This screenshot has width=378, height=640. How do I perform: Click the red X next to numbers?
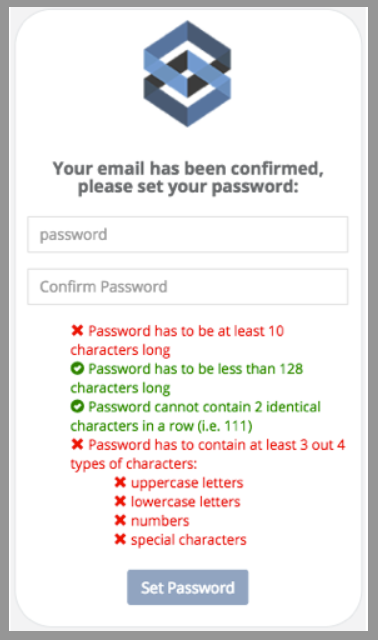(x=120, y=520)
